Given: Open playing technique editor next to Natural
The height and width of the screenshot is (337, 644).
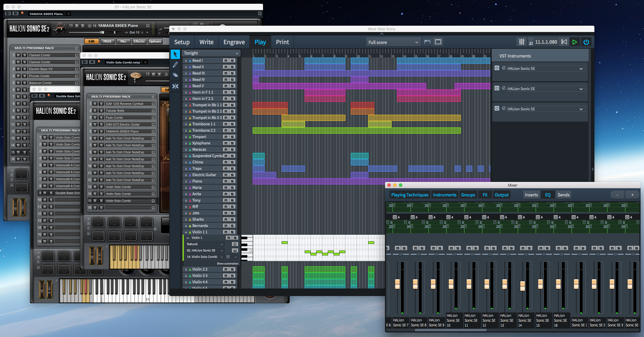Looking at the screenshot, I should click(235, 244).
